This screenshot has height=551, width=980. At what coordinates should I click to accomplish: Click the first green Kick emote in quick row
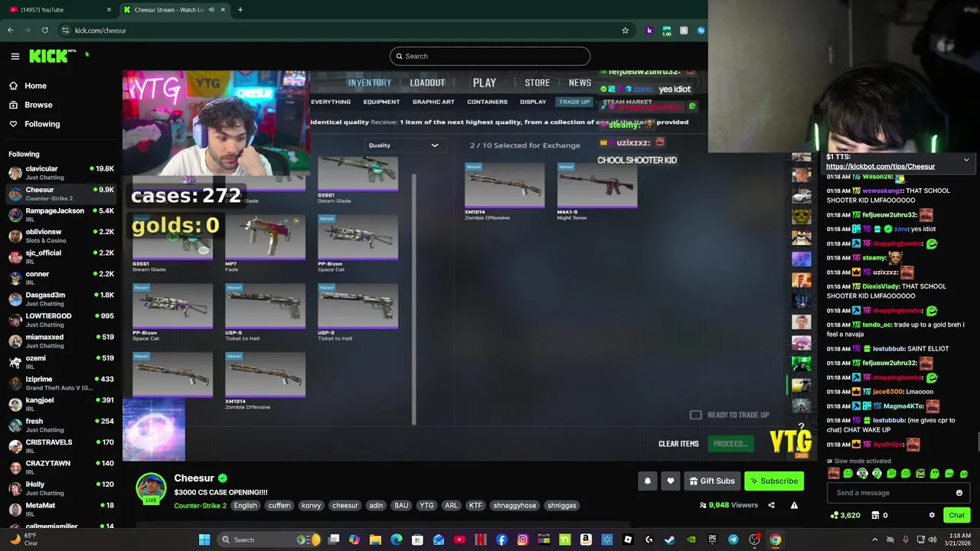coord(848,474)
